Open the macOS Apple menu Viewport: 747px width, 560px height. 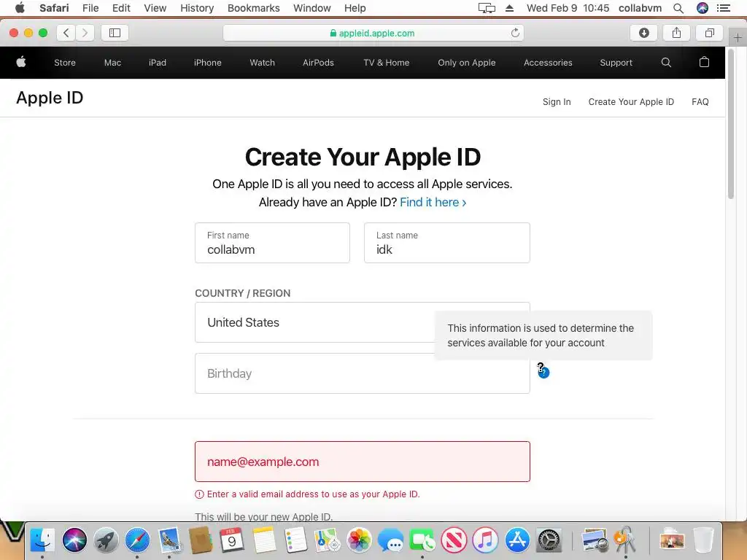pos(20,8)
